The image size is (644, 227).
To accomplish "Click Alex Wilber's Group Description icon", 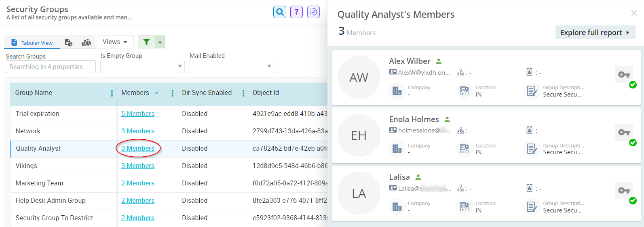I will pyautogui.click(x=532, y=91).
